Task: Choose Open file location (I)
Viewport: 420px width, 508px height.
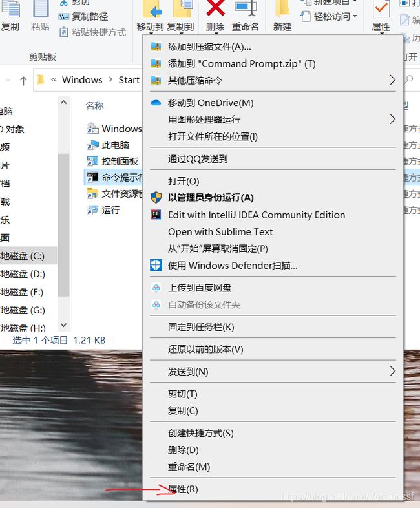Action: click(x=273, y=136)
